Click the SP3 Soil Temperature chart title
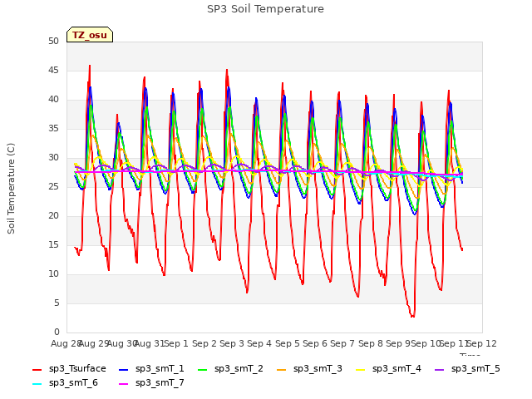 coord(266,9)
